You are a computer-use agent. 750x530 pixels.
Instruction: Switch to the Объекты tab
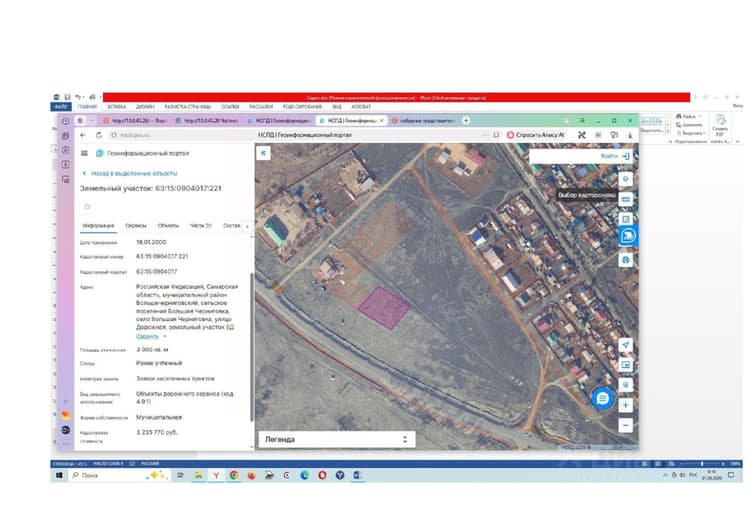point(168,225)
